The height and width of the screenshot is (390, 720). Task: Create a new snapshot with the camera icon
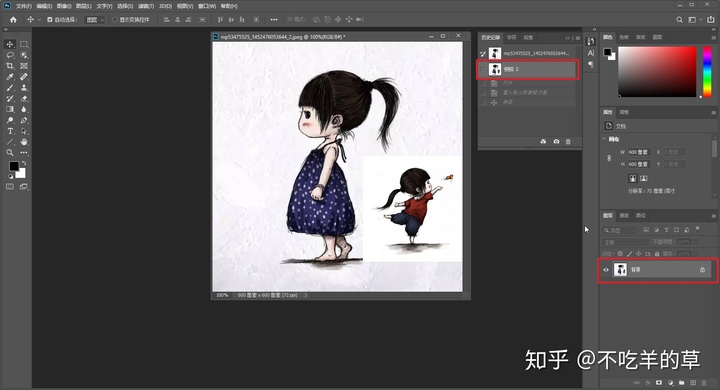[556, 141]
